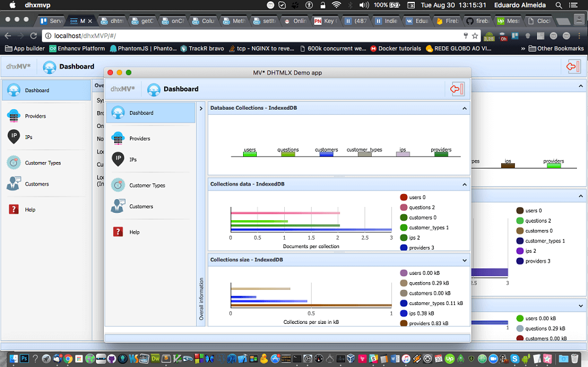This screenshot has height=367, width=588.
Task: Collapse the middle chart panel in the background page
Action: coord(581,196)
